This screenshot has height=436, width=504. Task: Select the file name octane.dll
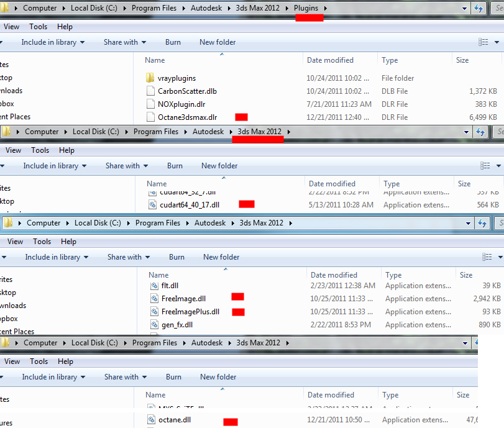(175, 420)
